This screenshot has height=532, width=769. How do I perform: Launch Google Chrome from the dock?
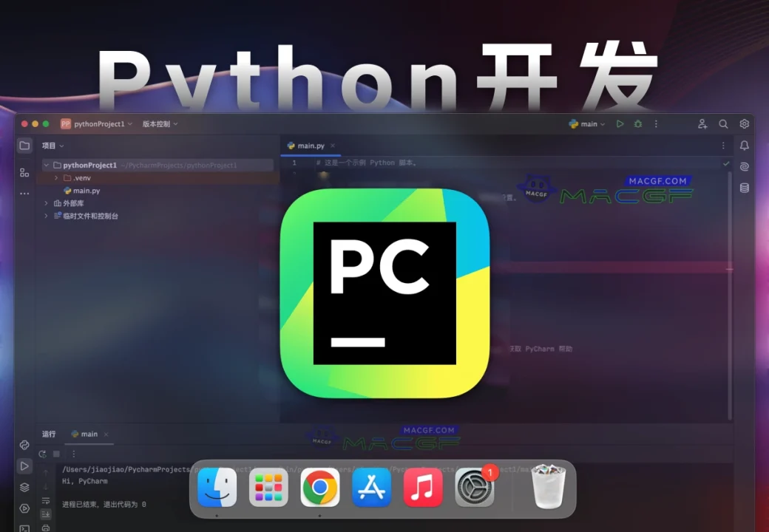(x=319, y=488)
